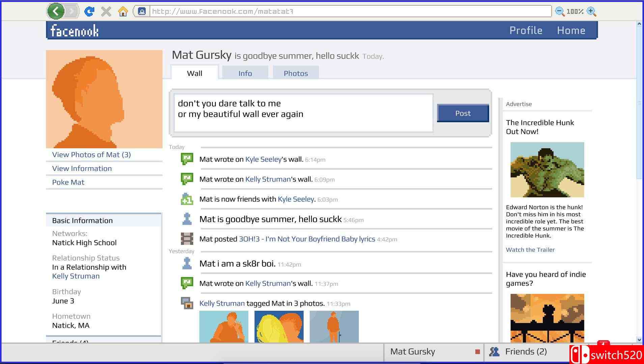The image size is (644, 364).
Task: Open the first tagged photo thumbnail
Action: [x=224, y=326]
